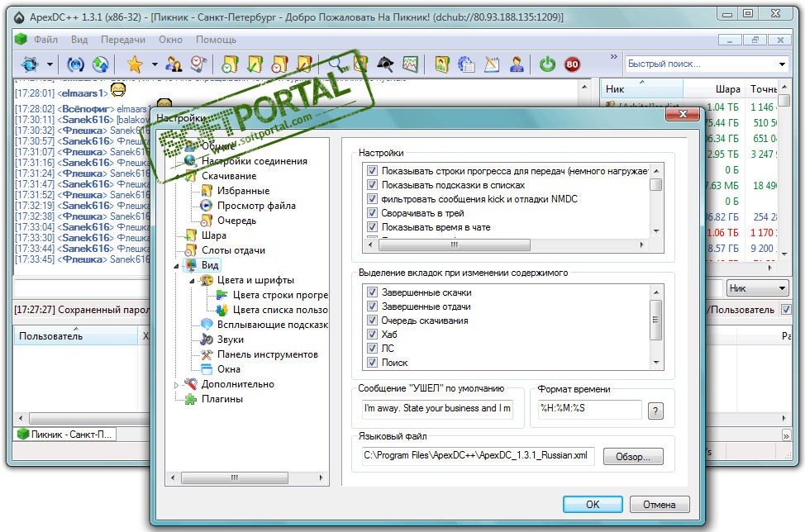Select Звуки in settings tree
This screenshot has width=805, height=532.
click(230, 340)
